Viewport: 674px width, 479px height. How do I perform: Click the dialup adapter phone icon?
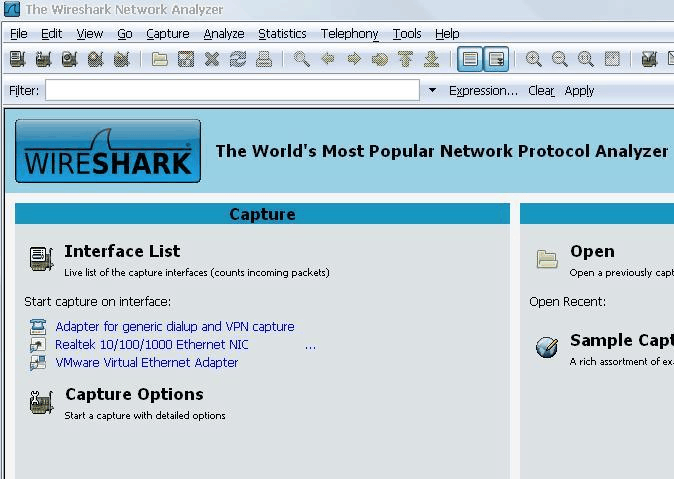(38, 327)
